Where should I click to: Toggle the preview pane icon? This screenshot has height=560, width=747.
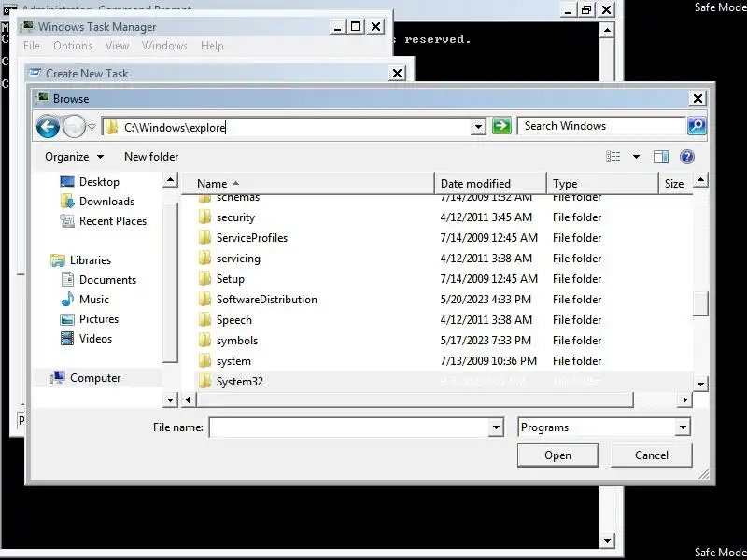661,157
